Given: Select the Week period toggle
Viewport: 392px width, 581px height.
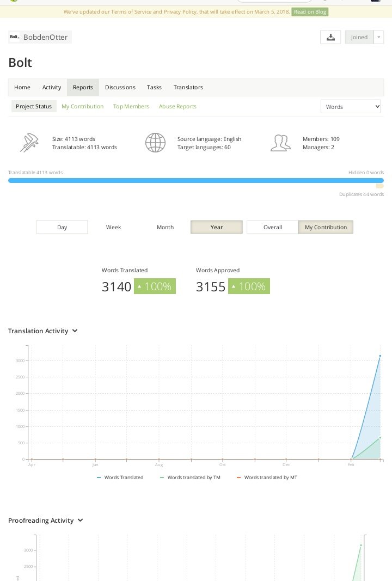Looking at the screenshot, I should pyautogui.click(x=113, y=227).
